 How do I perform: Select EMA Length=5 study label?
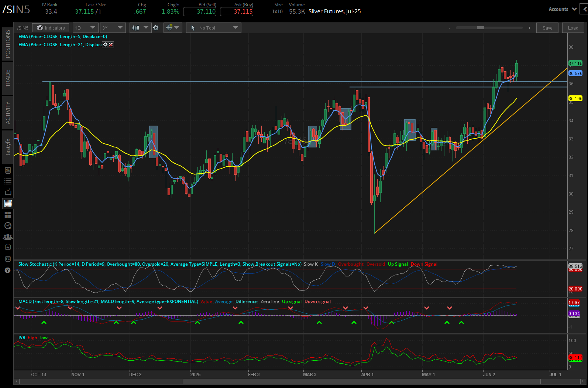[x=63, y=37]
